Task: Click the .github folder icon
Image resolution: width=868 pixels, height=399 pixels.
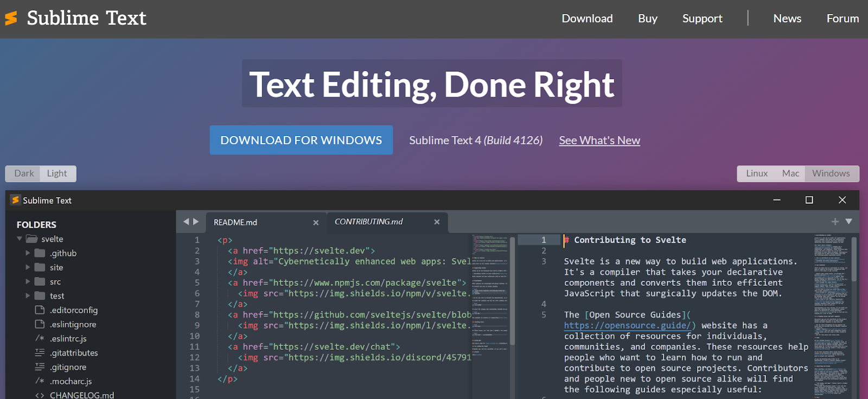Action: [40, 253]
